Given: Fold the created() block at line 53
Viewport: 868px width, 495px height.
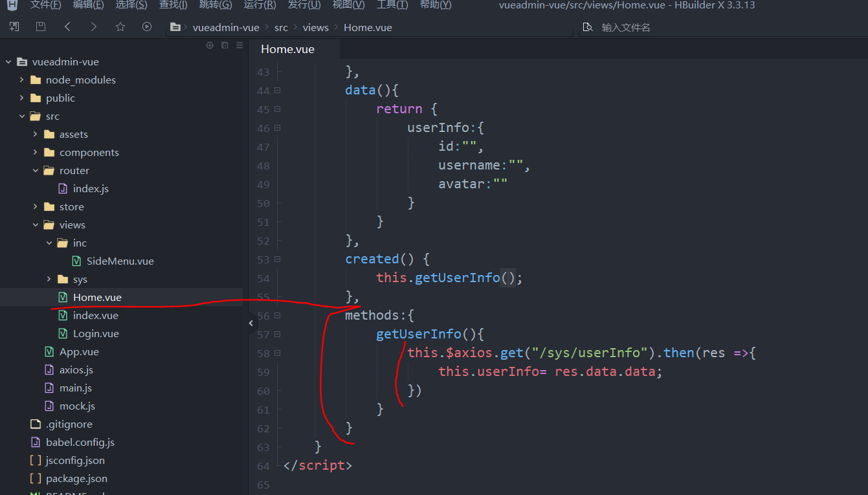Looking at the screenshot, I should click(277, 259).
